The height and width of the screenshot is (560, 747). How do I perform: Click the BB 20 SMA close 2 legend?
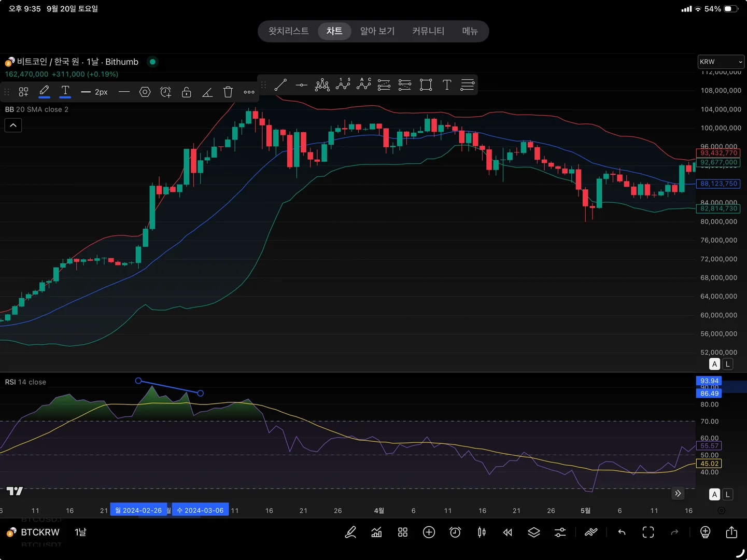click(x=37, y=109)
